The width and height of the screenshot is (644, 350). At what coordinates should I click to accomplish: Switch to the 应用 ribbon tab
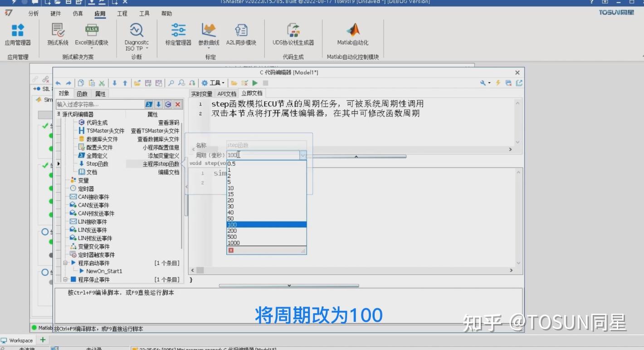tap(100, 14)
